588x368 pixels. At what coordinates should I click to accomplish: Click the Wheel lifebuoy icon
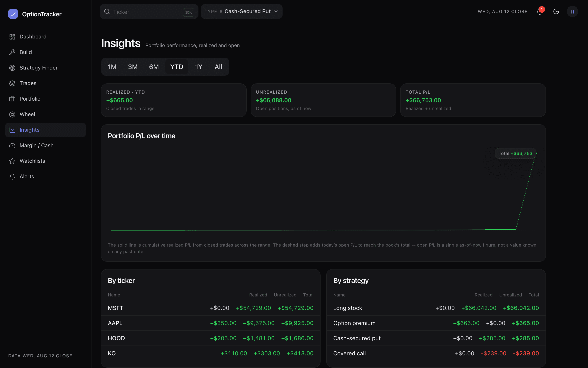coord(12,114)
